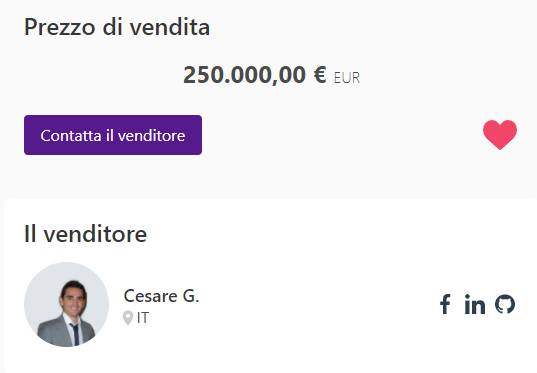Contact the seller using the purple button
Image resolution: width=537 pixels, height=373 pixels.
click(113, 135)
